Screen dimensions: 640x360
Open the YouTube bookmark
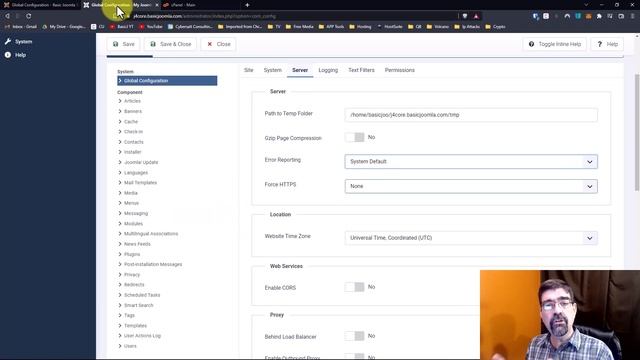pos(151,27)
